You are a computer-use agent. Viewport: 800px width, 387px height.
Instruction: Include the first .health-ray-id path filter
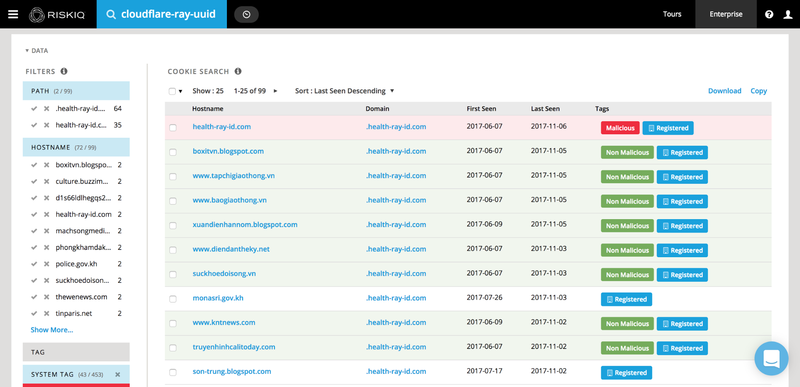(34, 109)
